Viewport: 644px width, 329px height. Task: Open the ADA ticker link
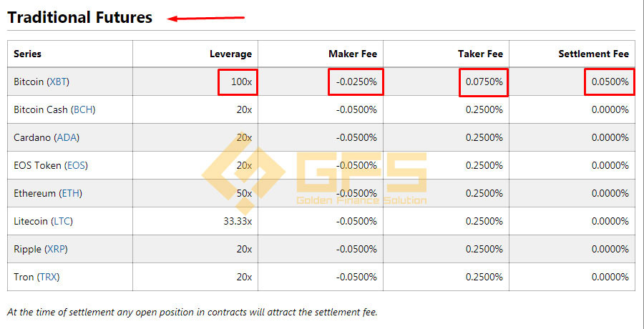click(67, 137)
